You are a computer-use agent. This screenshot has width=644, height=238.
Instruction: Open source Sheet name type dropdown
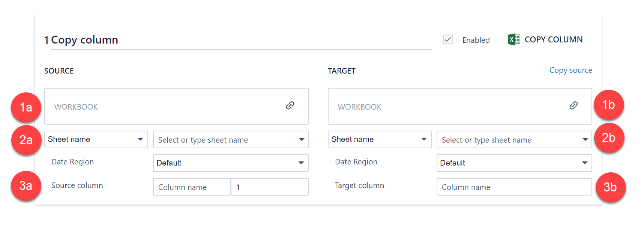click(96, 139)
